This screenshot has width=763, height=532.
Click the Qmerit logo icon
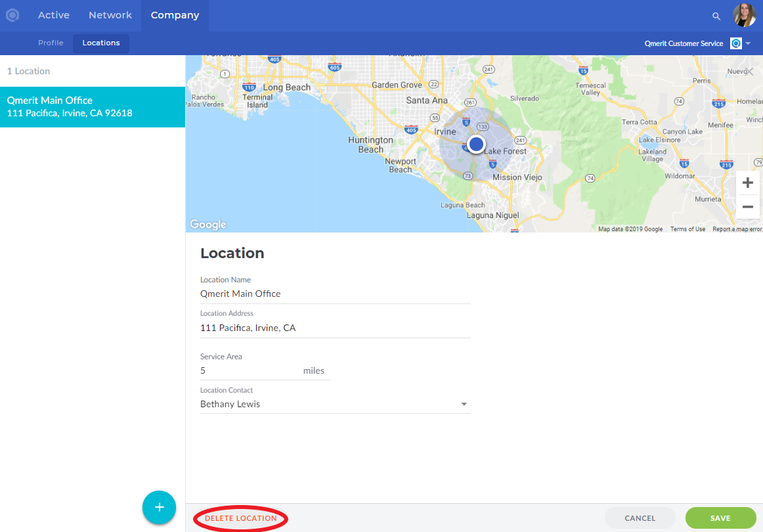coord(12,15)
